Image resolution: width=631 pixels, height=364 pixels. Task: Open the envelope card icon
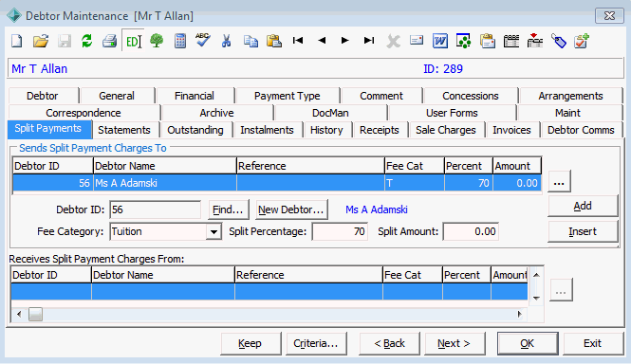tap(417, 41)
